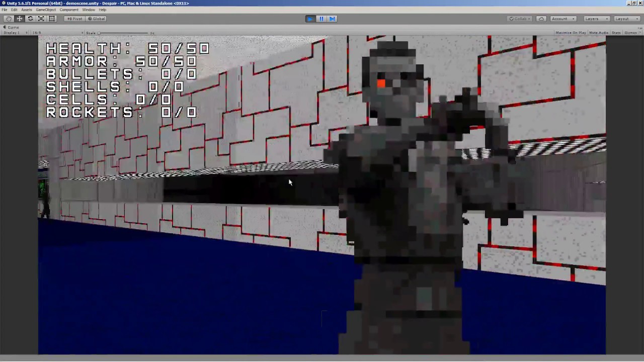
Task: Enable Maximize On Play
Action: coord(571,33)
